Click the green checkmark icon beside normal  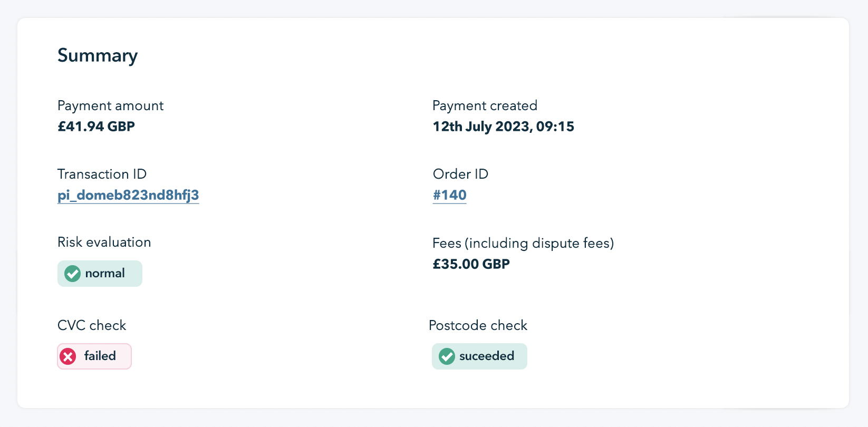click(72, 274)
